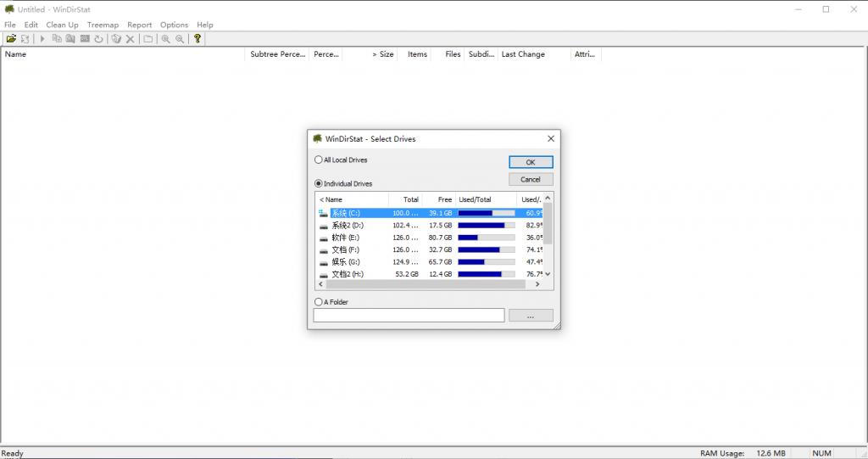Click the G: drive usage bar
868x459 pixels.
click(486, 262)
